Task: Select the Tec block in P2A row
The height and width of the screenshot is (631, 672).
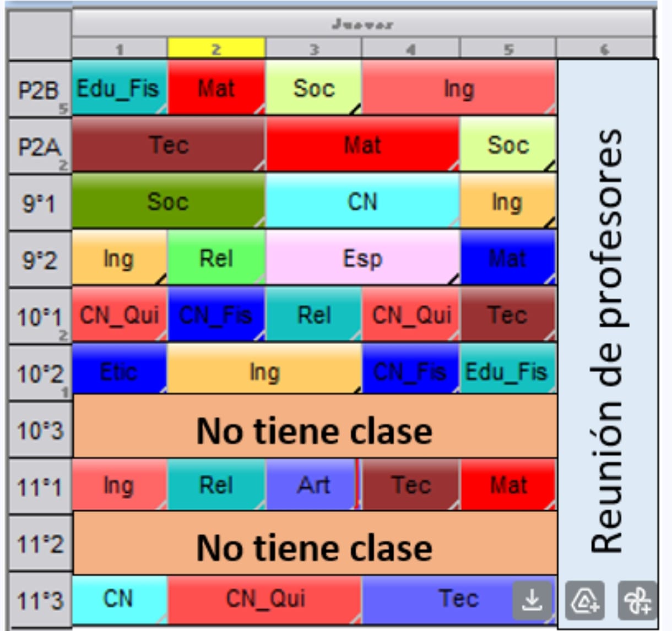Action: [169, 145]
